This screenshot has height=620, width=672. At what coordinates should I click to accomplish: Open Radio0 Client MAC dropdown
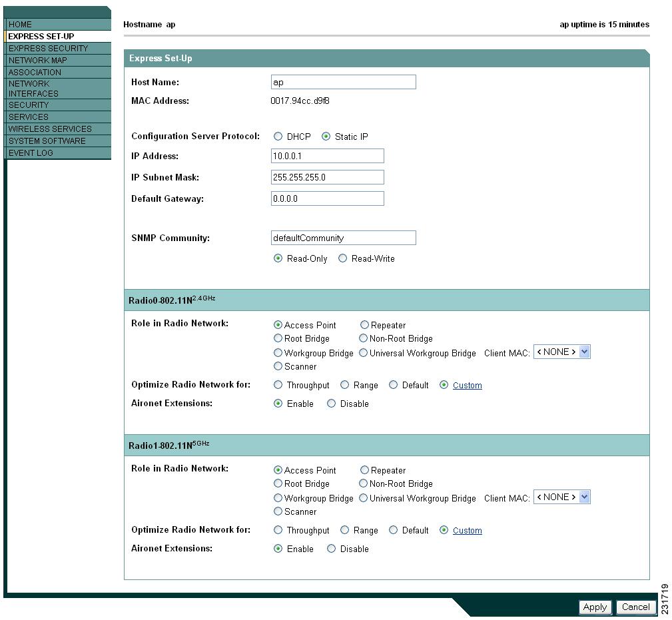point(562,352)
